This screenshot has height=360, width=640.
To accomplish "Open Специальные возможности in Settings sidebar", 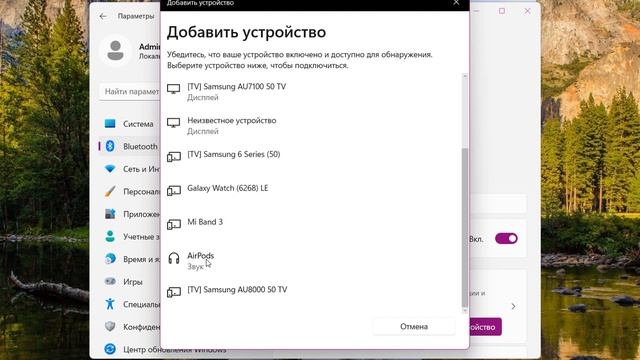I will pyautogui.click(x=129, y=304).
